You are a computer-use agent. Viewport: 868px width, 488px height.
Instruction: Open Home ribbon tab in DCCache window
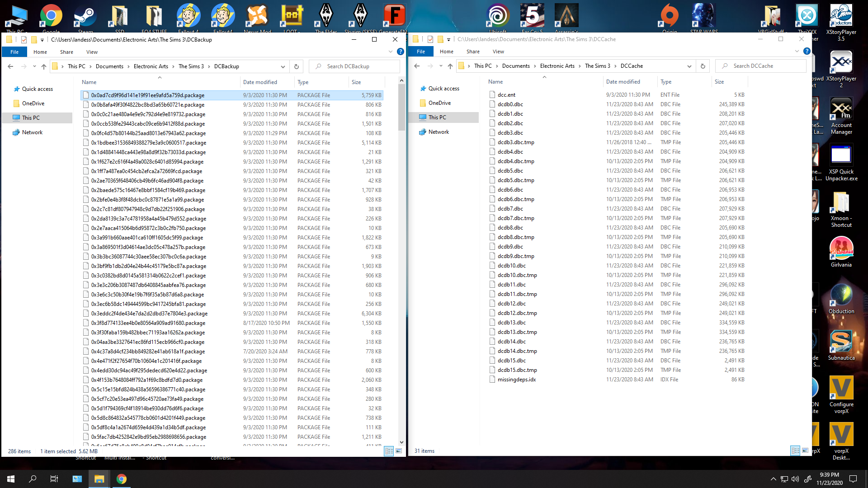point(447,52)
